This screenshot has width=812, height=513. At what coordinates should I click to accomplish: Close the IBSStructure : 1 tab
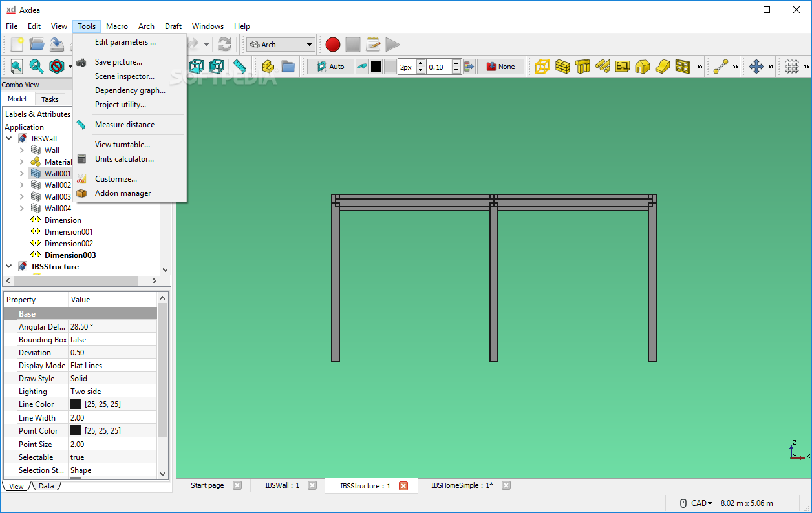click(x=403, y=486)
